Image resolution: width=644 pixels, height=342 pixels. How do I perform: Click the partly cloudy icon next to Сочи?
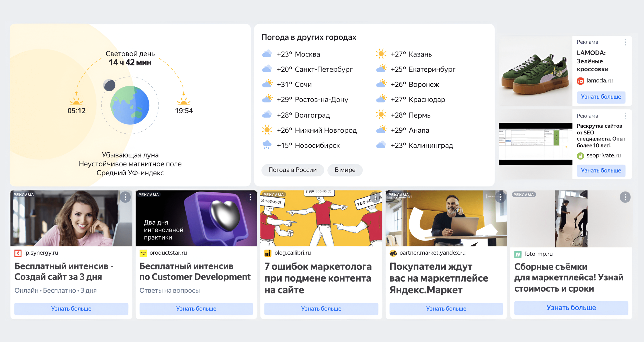pyautogui.click(x=267, y=84)
